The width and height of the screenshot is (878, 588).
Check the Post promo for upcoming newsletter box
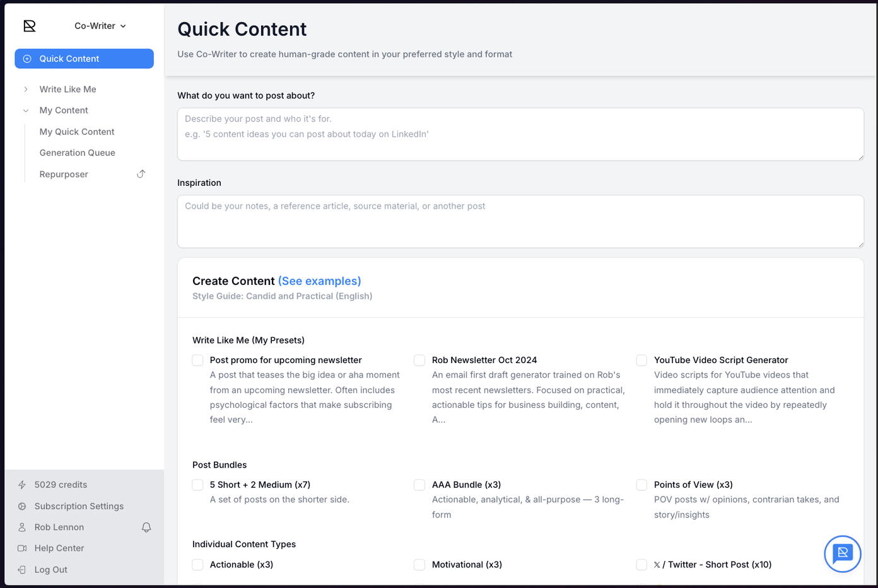click(198, 360)
